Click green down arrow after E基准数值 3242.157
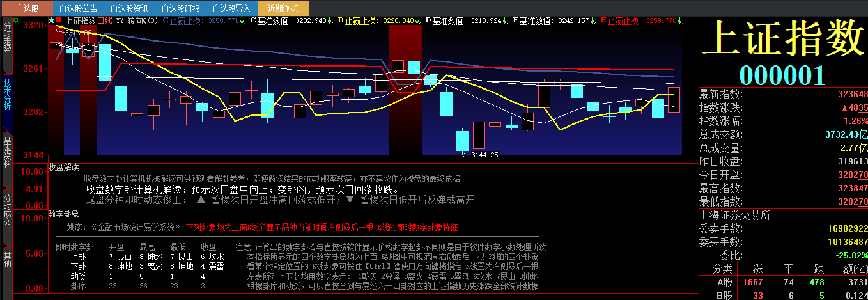868x300 pixels. 593,20
